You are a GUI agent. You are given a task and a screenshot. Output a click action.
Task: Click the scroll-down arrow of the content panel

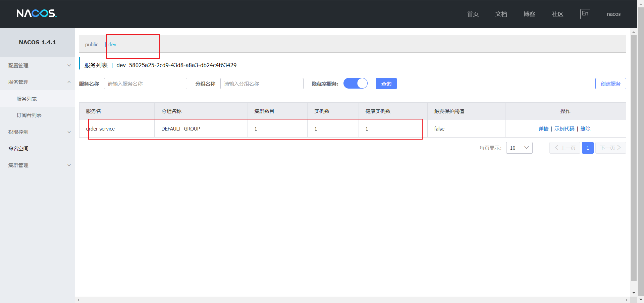click(634, 293)
